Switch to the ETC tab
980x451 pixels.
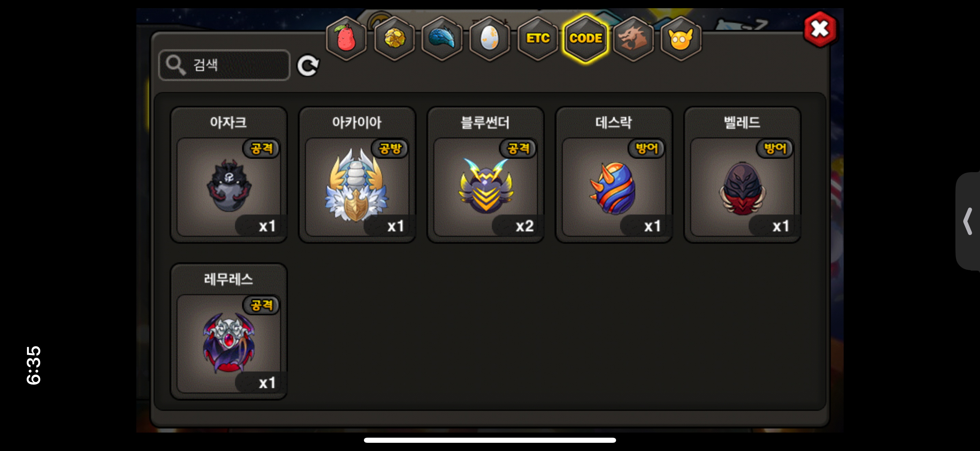(537, 38)
